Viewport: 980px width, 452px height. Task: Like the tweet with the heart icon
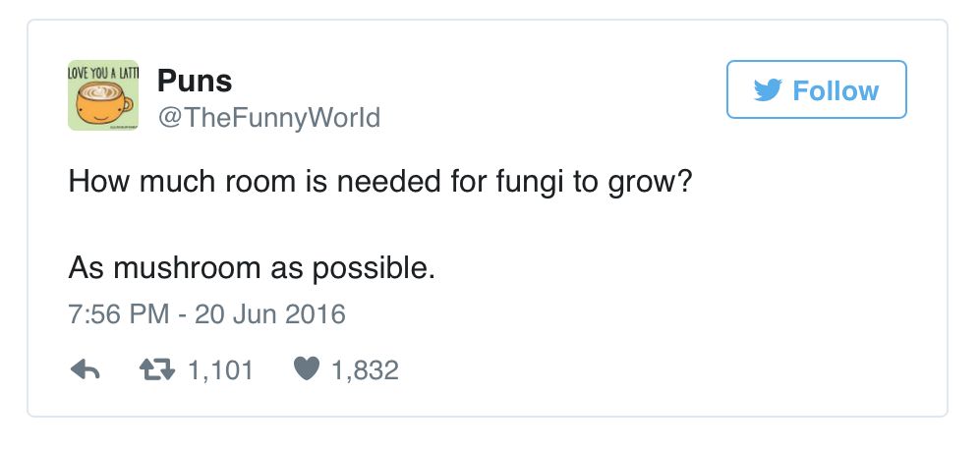tap(308, 370)
